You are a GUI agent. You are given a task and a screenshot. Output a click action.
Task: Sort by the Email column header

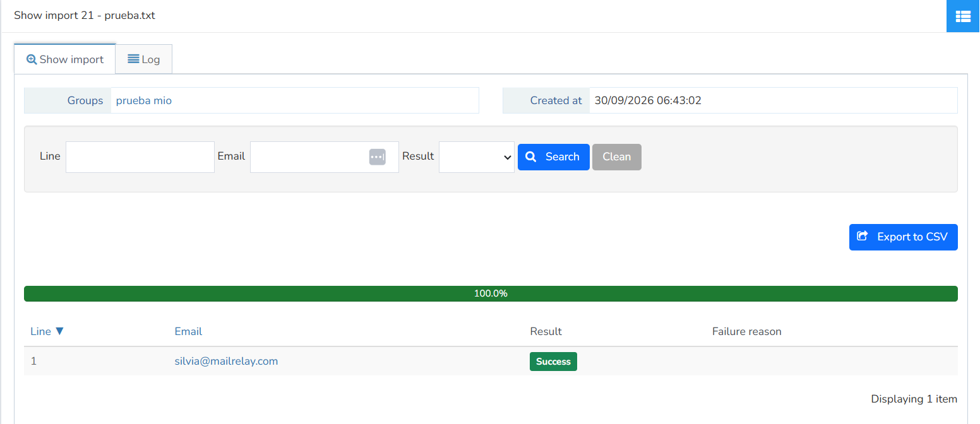pos(188,331)
